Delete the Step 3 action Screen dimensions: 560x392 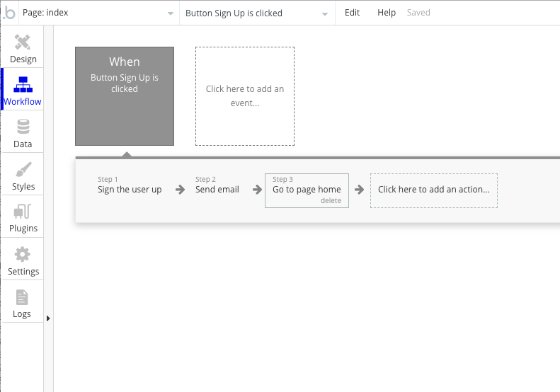(331, 201)
